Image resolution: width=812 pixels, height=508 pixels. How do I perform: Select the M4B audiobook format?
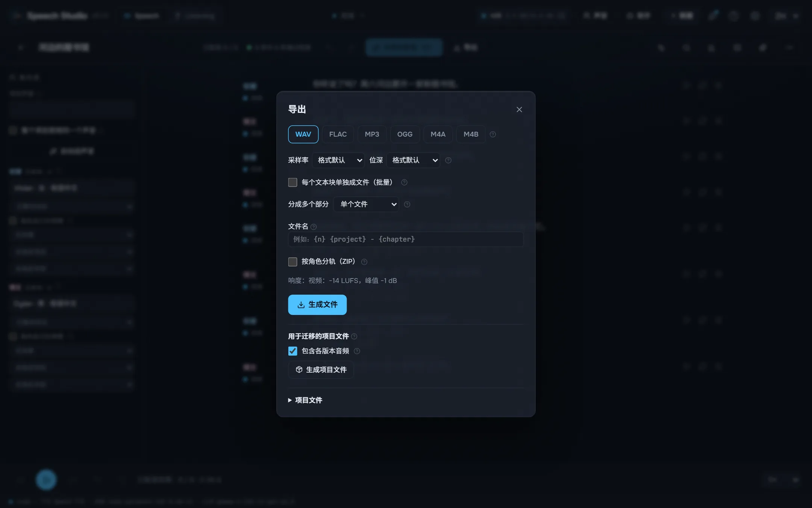[x=471, y=134]
